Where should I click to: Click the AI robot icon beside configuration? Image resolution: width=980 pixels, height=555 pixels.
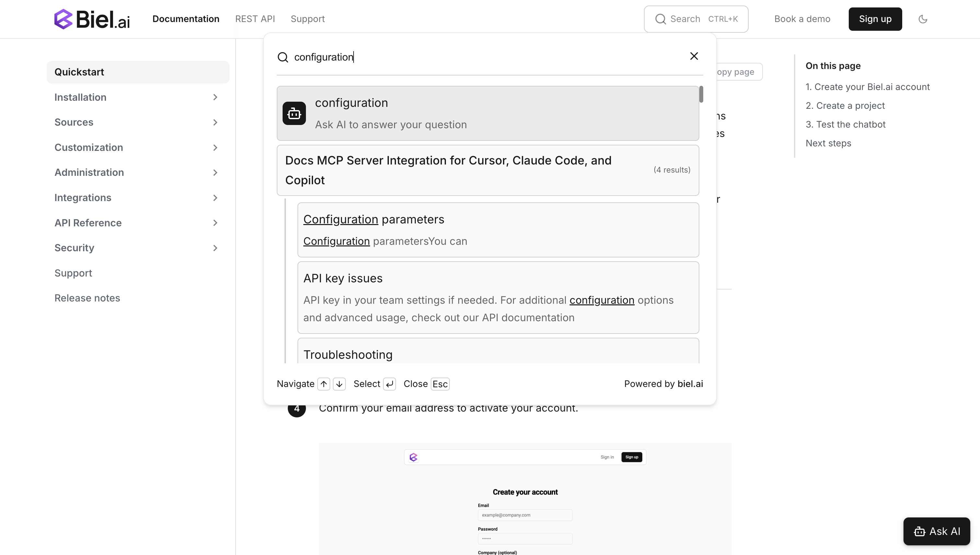[294, 113]
